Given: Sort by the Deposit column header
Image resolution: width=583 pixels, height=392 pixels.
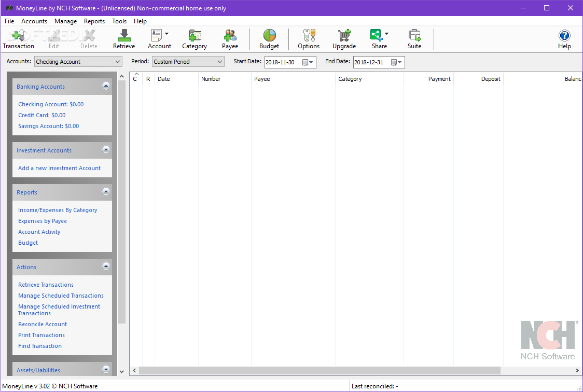Looking at the screenshot, I should [x=479, y=79].
